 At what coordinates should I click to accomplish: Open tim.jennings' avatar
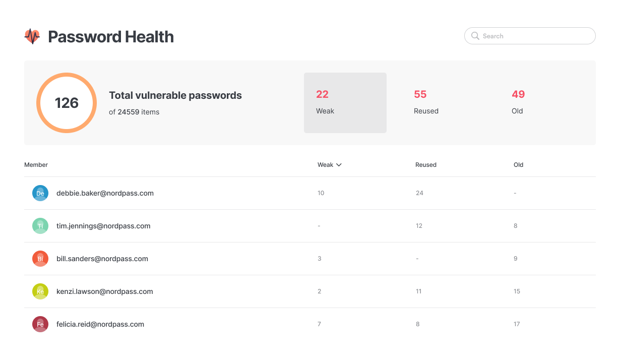[x=40, y=226]
